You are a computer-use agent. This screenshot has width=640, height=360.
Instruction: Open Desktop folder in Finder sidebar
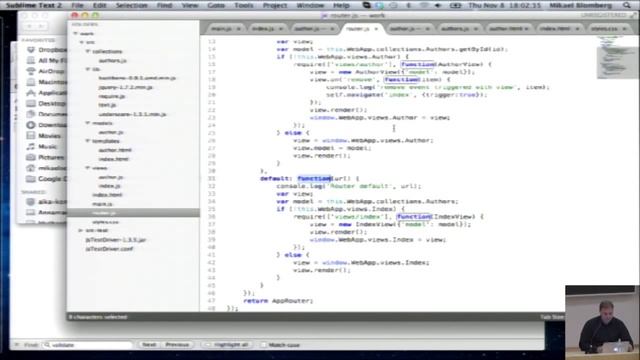pyautogui.click(x=47, y=103)
